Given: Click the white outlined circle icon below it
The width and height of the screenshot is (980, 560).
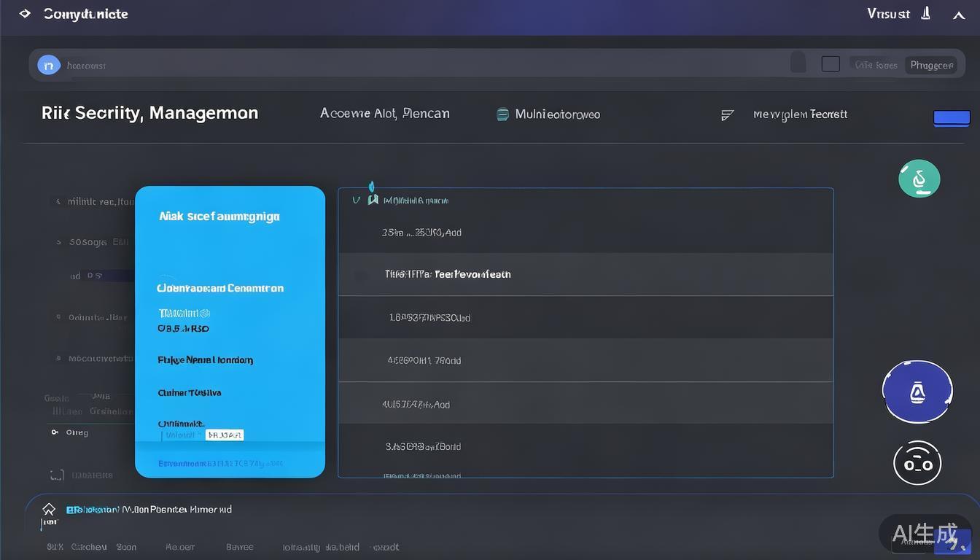Looking at the screenshot, I should (x=917, y=463).
